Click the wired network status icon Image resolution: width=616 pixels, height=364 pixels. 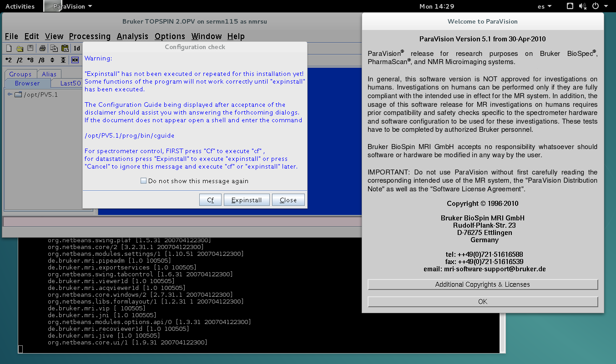click(571, 6)
